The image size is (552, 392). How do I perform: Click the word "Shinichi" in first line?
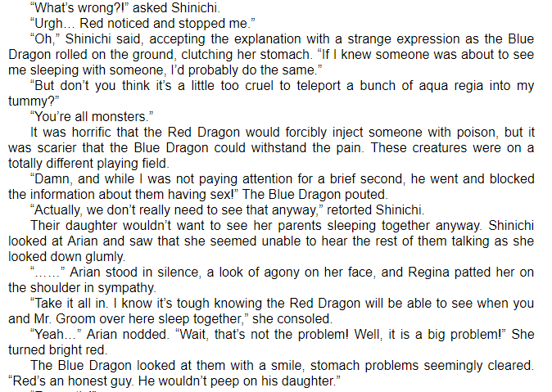point(196,7)
